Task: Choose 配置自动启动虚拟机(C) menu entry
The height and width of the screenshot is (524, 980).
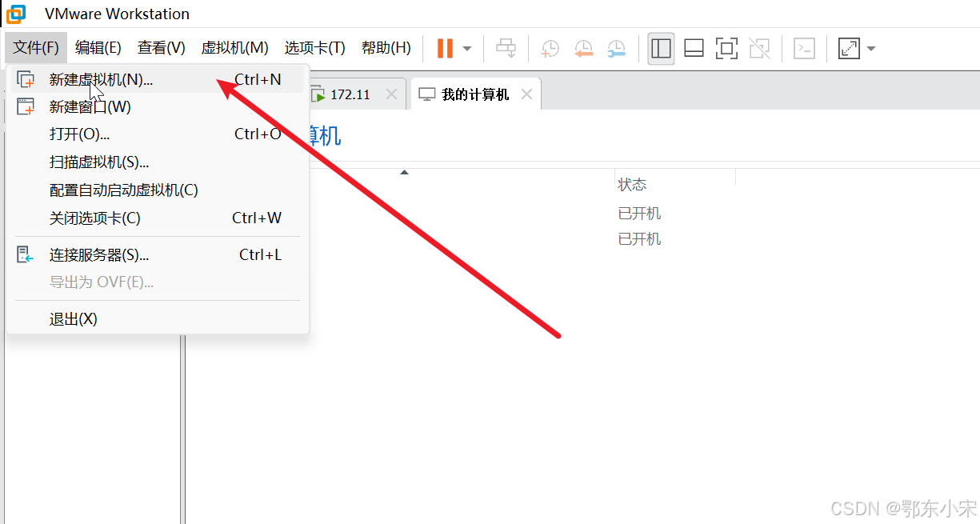Action: pyautogui.click(x=158, y=190)
